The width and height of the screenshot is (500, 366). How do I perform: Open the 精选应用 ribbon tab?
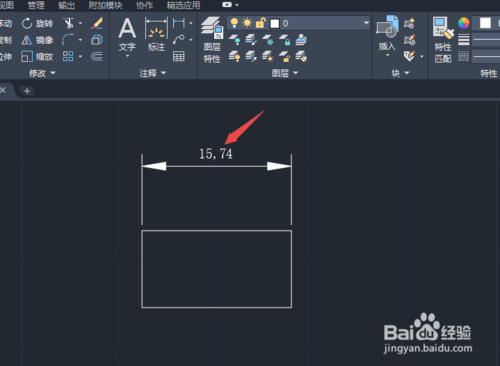[184, 5]
